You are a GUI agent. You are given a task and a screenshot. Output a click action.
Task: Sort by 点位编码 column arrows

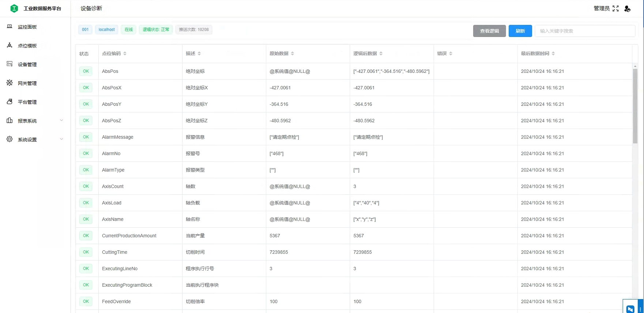(x=125, y=53)
